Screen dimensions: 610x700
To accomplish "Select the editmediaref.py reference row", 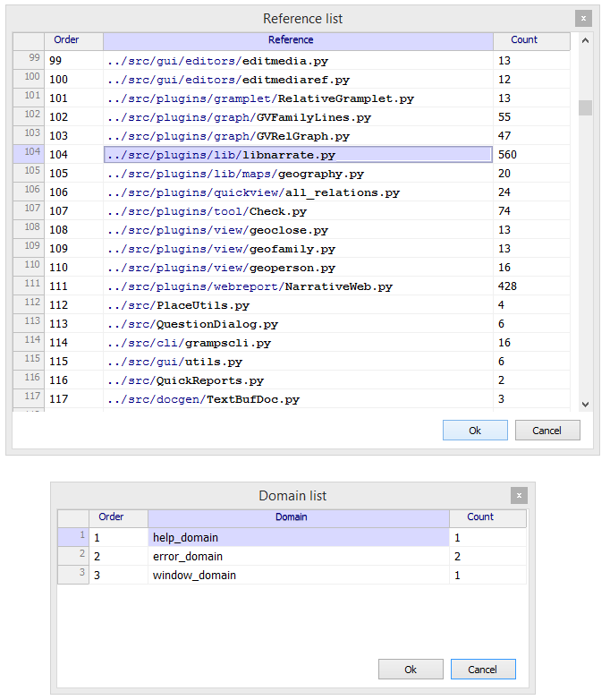I will pyautogui.click(x=298, y=80).
